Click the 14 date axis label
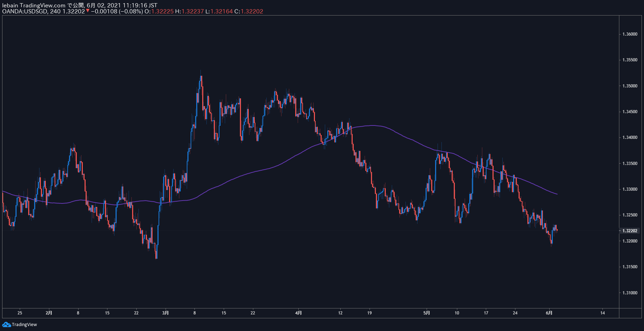644x331 pixels. coord(603,313)
